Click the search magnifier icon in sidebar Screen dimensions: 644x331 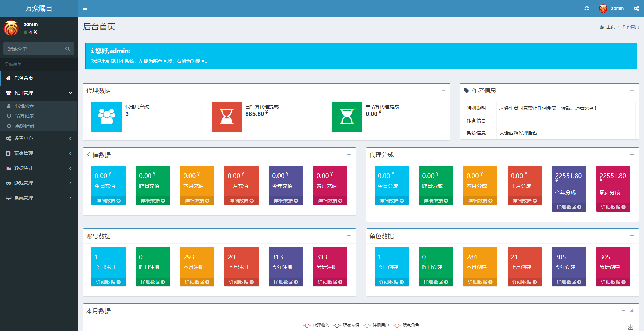coord(68,49)
